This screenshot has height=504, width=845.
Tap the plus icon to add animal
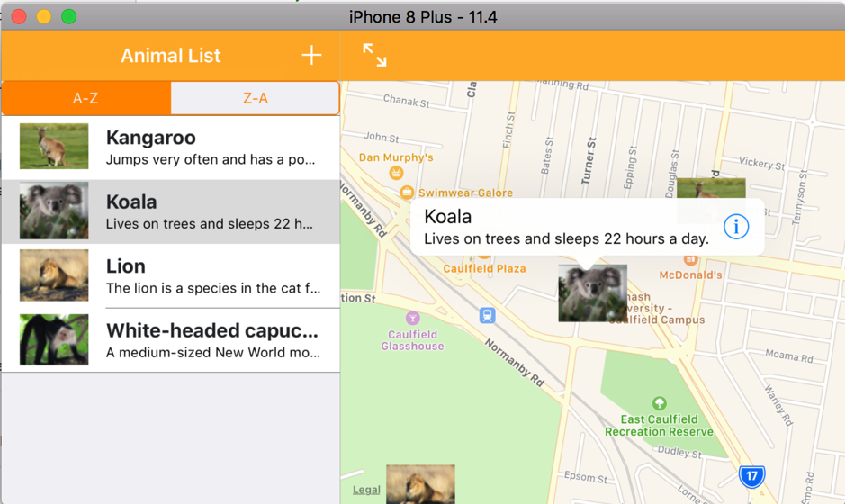(311, 55)
